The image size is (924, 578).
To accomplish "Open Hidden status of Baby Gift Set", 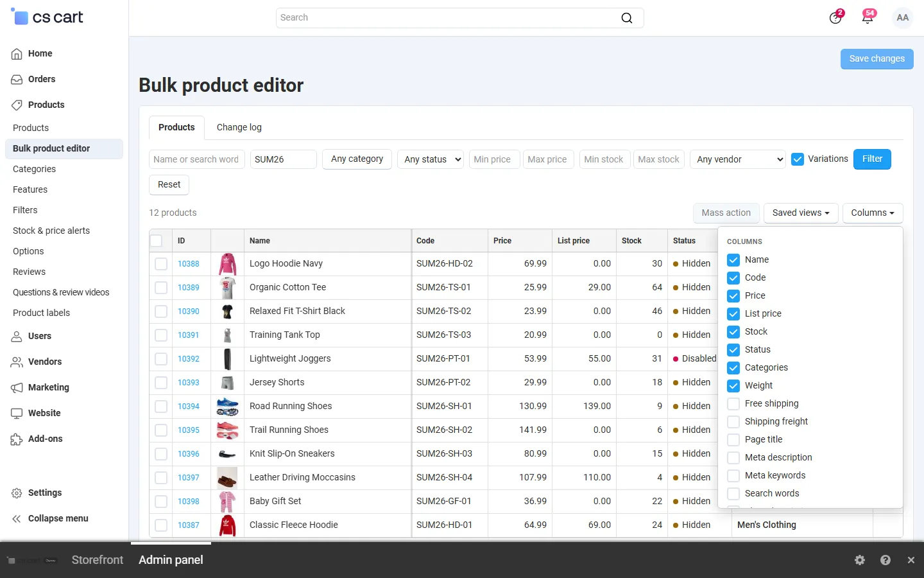I will click(692, 502).
